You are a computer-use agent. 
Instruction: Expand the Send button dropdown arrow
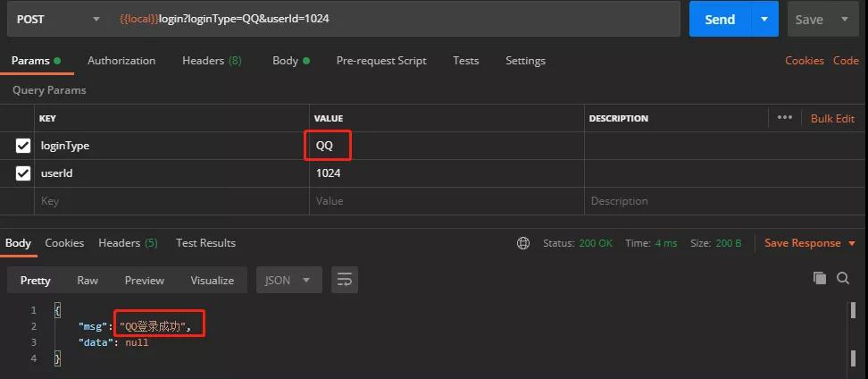coord(764,19)
